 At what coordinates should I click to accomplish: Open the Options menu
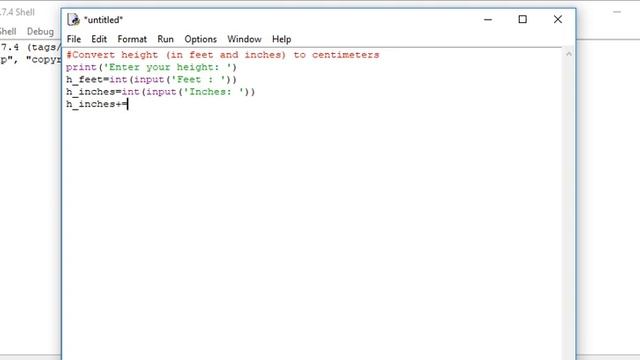(x=200, y=39)
